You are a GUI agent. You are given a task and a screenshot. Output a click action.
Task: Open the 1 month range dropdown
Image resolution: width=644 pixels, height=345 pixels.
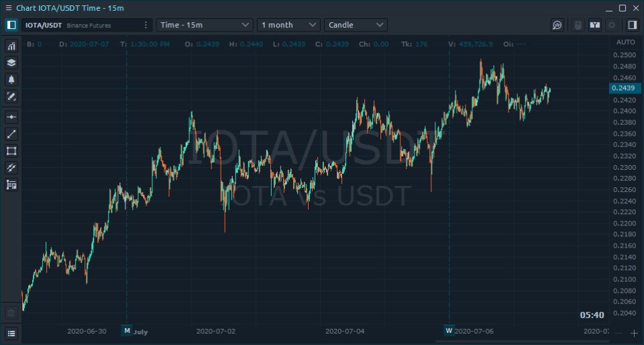(x=288, y=25)
